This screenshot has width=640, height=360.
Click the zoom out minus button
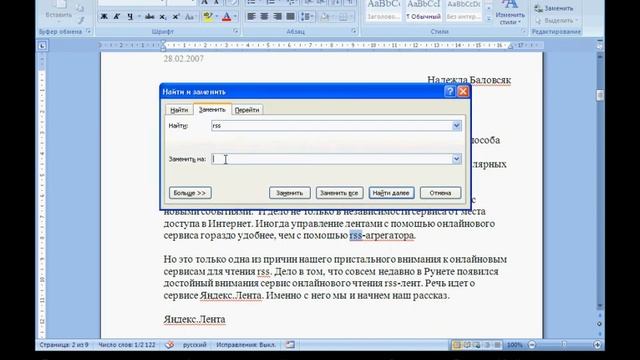pos(532,345)
